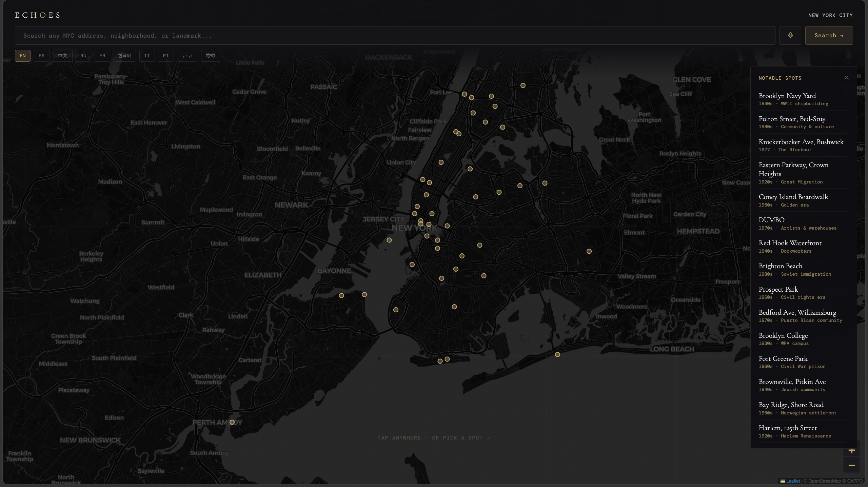The height and width of the screenshot is (487, 868).
Task: Click the map marker near Perth Amboy
Action: [x=232, y=422]
